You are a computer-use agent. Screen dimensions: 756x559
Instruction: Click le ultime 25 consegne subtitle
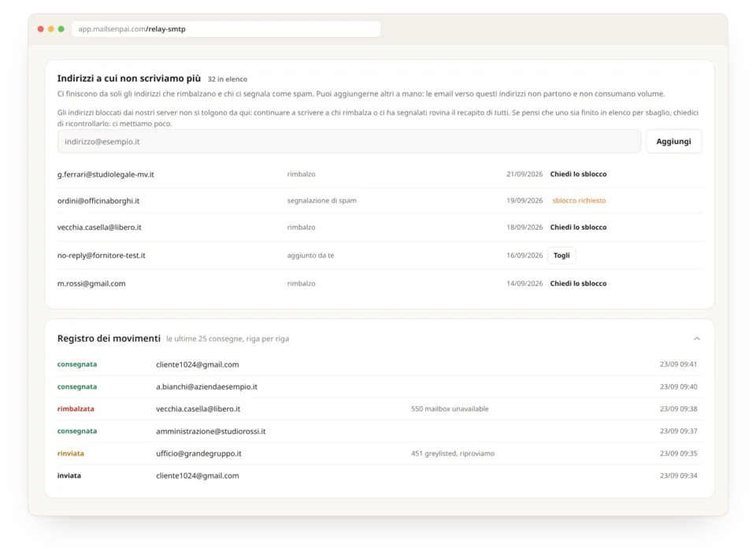coord(228,339)
